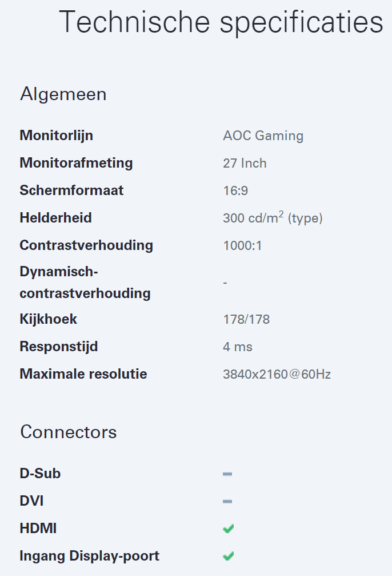
Task: Click the Dynamisch-contrastverhouding label
Action: 85,282
